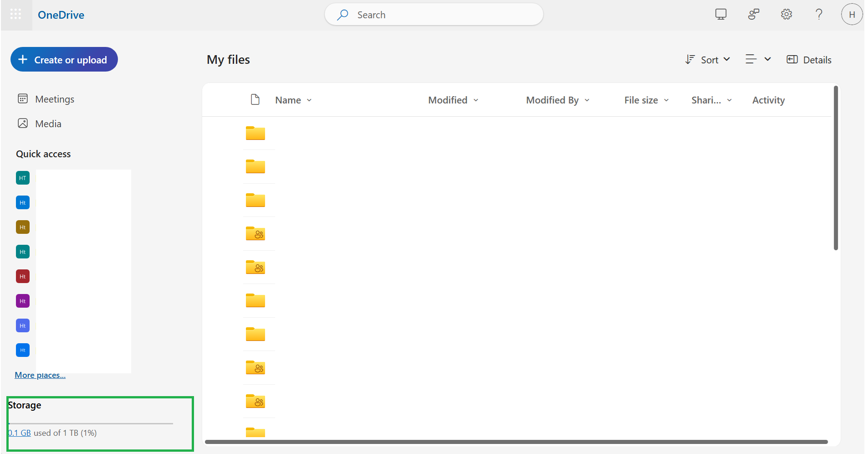This screenshot has width=868, height=454.
Task: Toggle the Details pane button
Action: [x=809, y=60]
